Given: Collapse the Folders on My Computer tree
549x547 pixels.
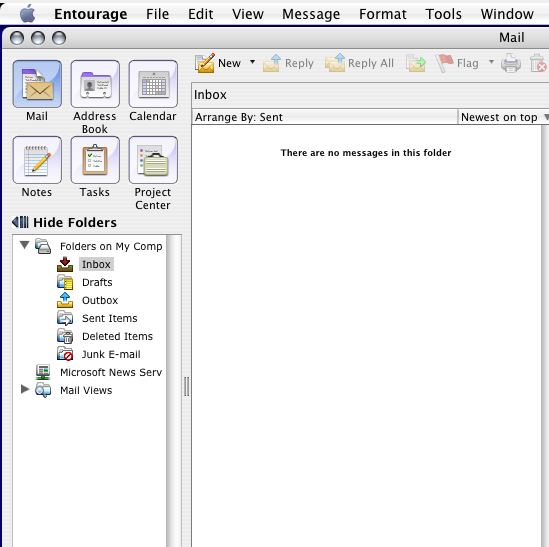Looking at the screenshot, I should click(24, 245).
